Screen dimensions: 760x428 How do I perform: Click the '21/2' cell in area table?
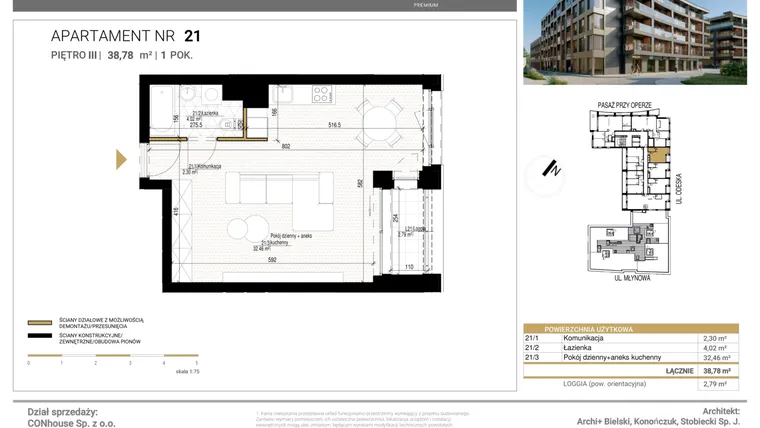pyautogui.click(x=532, y=348)
